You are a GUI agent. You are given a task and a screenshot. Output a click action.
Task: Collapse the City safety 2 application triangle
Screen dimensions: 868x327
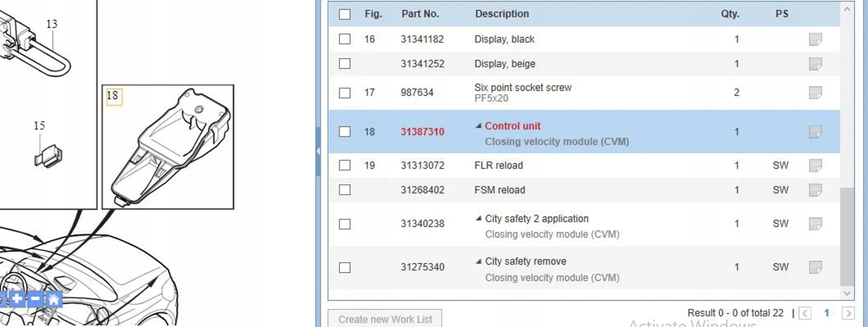click(478, 218)
